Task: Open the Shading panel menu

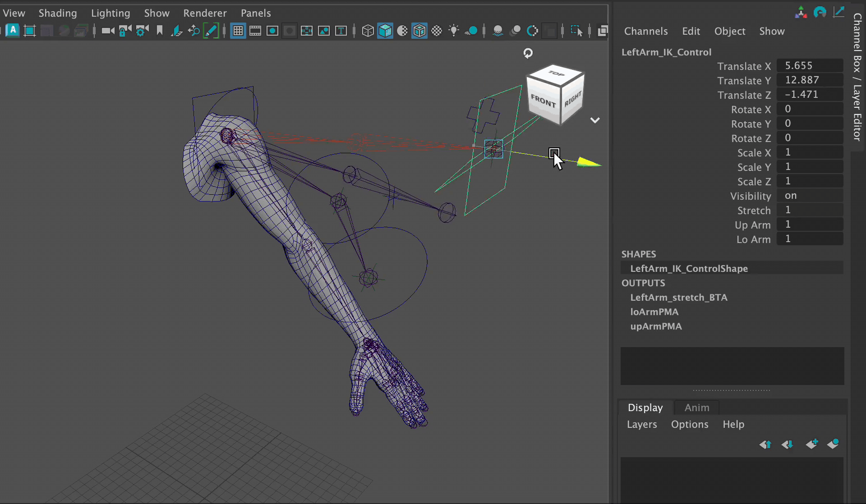Action: (58, 13)
